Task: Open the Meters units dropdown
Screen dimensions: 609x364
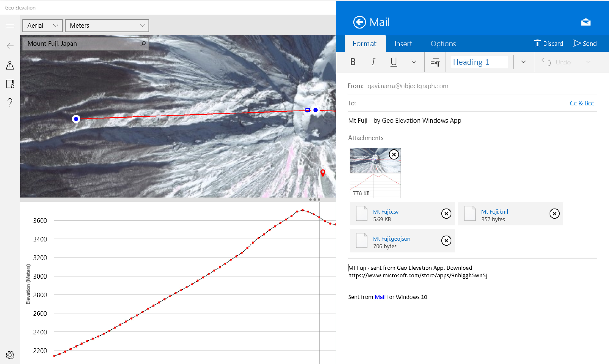Action: tap(107, 26)
